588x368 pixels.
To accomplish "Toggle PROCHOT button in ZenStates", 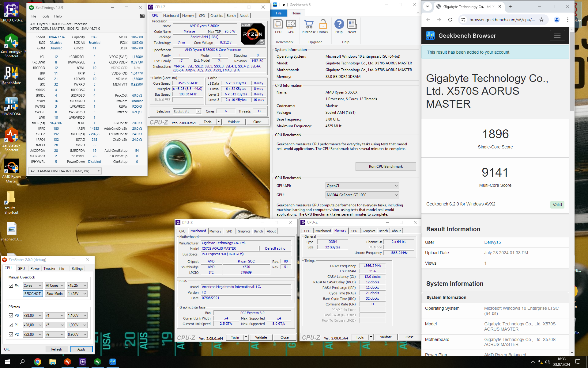I will pyautogui.click(x=32, y=294).
